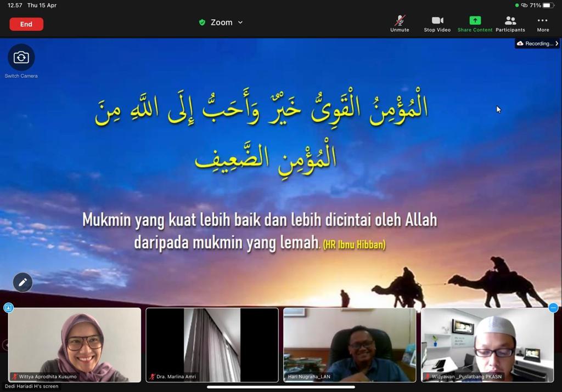Image resolution: width=562 pixels, height=392 pixels.
Task: Select Widyawan_Puslatbang PKASN video tile
Action: coord(487,345)
